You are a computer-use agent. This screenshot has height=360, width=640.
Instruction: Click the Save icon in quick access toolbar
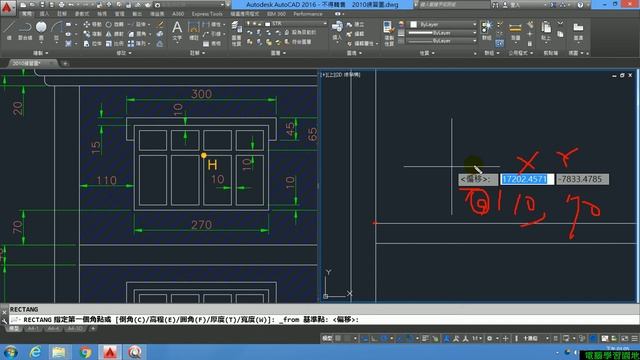(42, 5)
